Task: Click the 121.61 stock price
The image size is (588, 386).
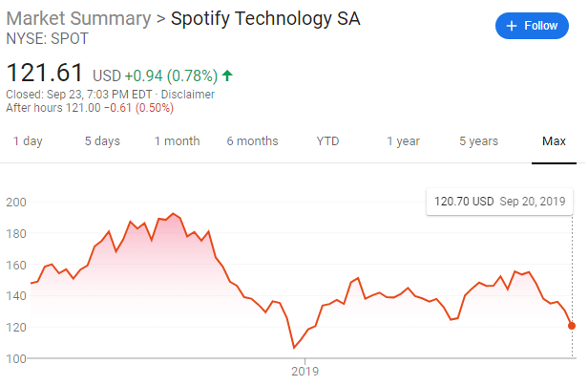Action: [x=45, y=74]
